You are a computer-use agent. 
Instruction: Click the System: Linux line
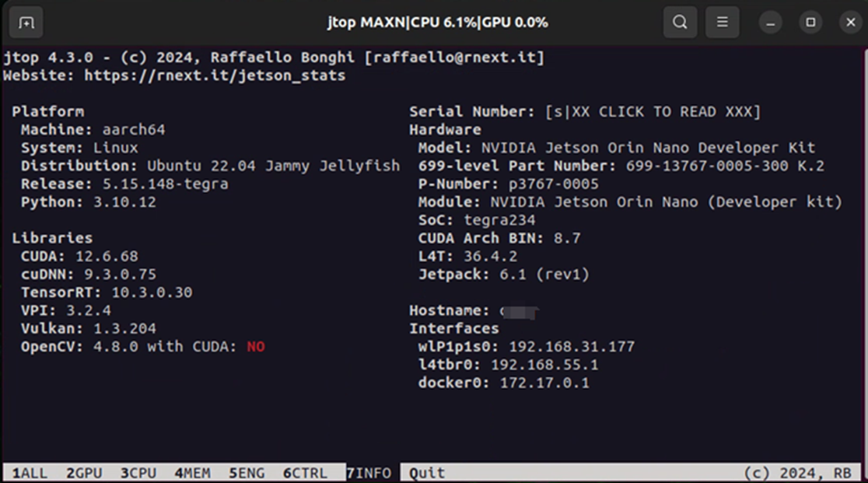(79, 149)
